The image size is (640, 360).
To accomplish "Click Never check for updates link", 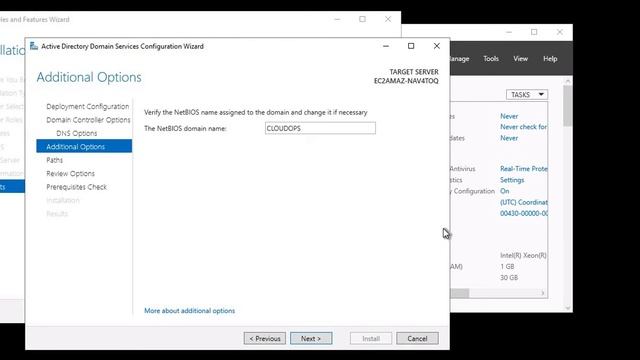I will click(x=523, y=127).
